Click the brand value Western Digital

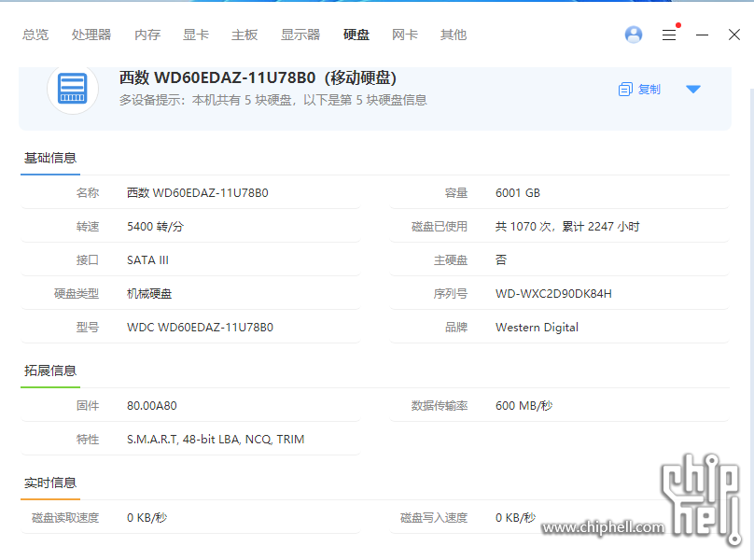tap(537, 328)
